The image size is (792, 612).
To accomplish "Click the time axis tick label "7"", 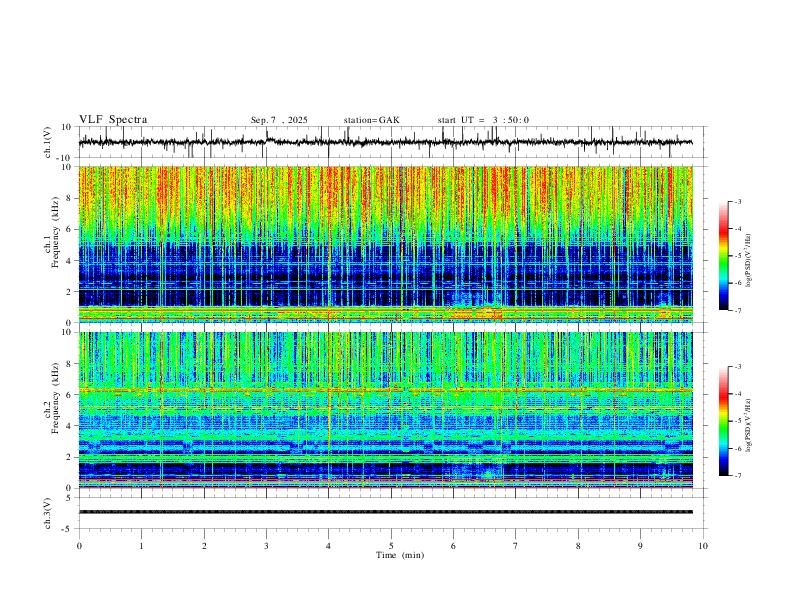I will (x=516, y=546).
